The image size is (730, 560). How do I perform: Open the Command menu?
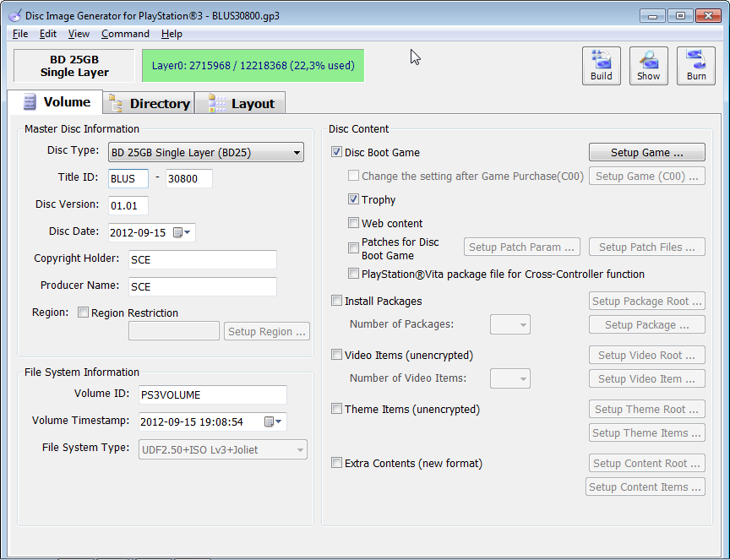[125, 34]
